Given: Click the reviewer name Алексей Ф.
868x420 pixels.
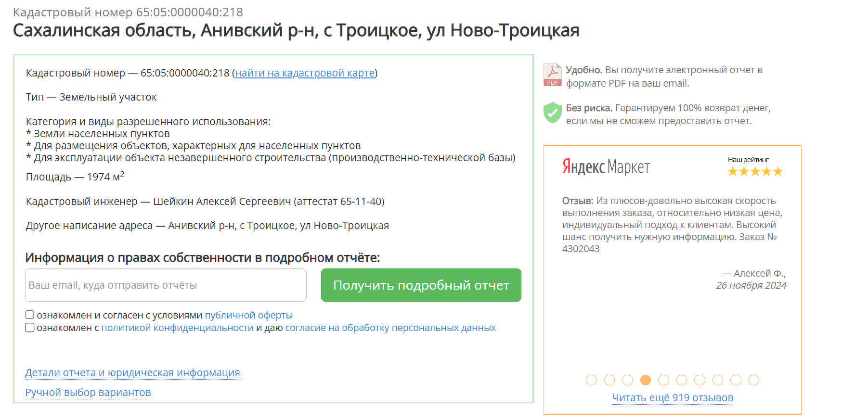Looking at the screenshot, I should 754,273.
